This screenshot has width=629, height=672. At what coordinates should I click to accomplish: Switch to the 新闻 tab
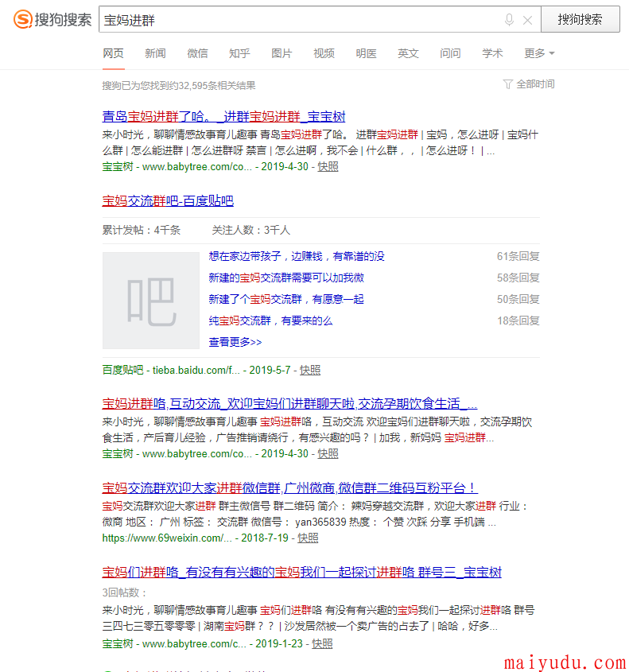156,53
